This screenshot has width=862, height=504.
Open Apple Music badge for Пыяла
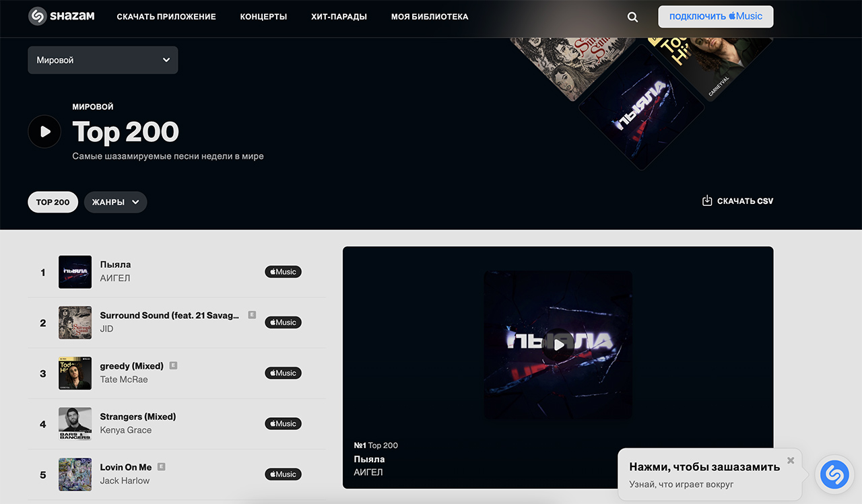point(283,272)
